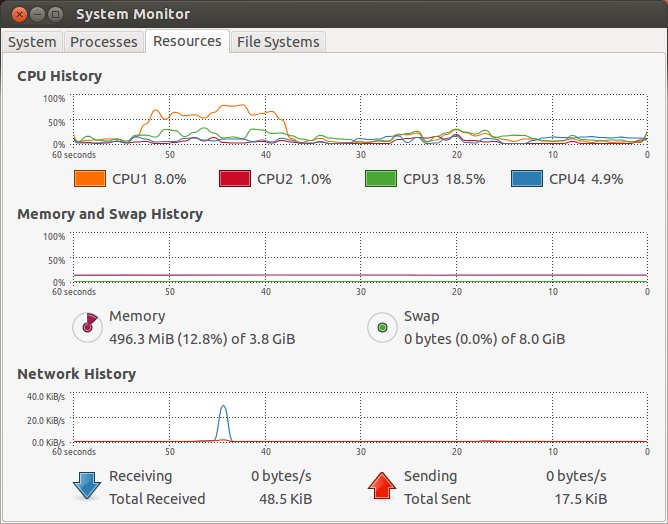This screenshot has height=524, width=668.
Task: Click the Network History graph
Action: 360,417
